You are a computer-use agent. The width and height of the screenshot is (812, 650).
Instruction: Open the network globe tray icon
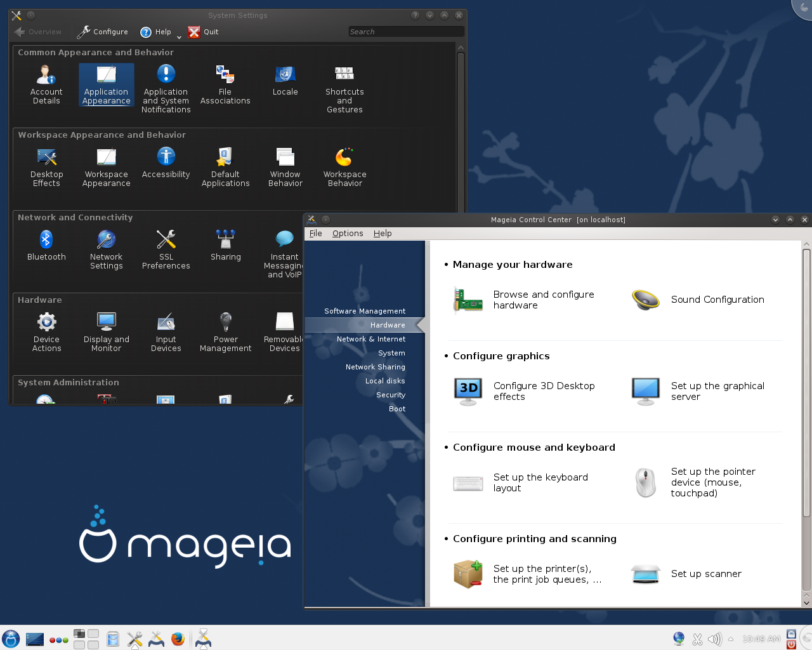point(679,639)
